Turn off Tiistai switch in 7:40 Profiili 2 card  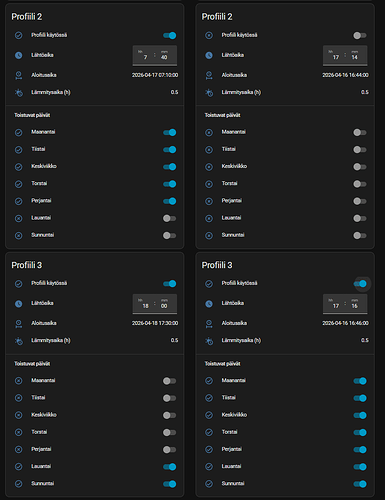[x=170, y=150]
